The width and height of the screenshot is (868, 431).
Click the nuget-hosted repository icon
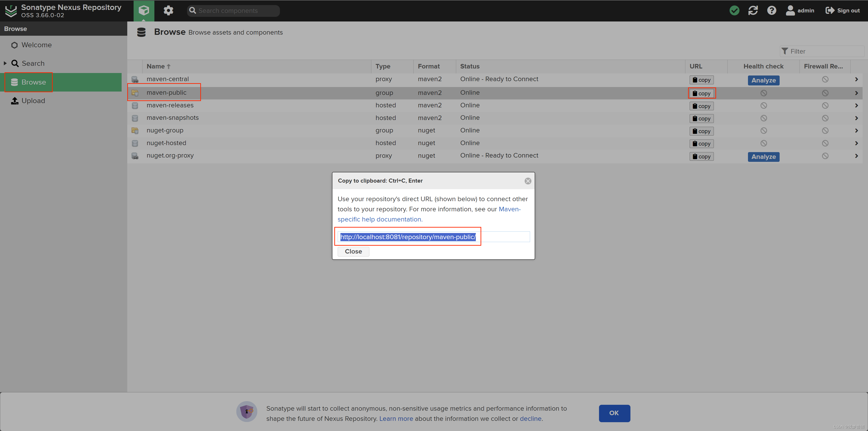pos(135,144)
